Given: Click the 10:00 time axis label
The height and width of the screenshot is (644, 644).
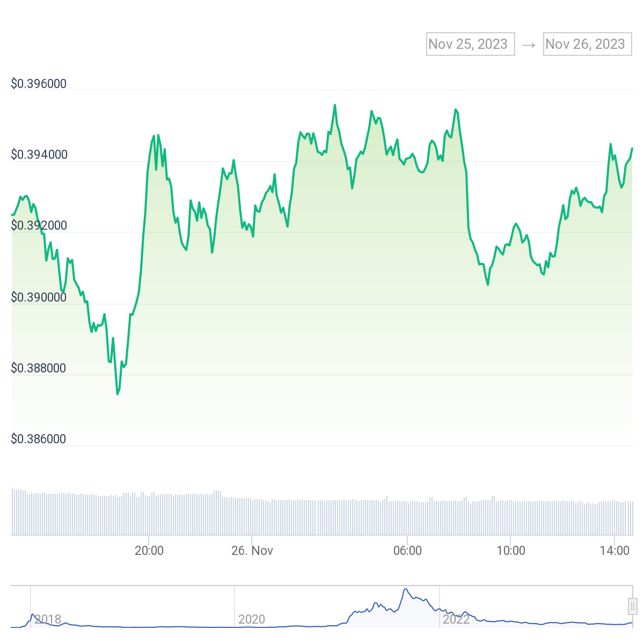Looking at the screenshot, I should click(511, 551).
